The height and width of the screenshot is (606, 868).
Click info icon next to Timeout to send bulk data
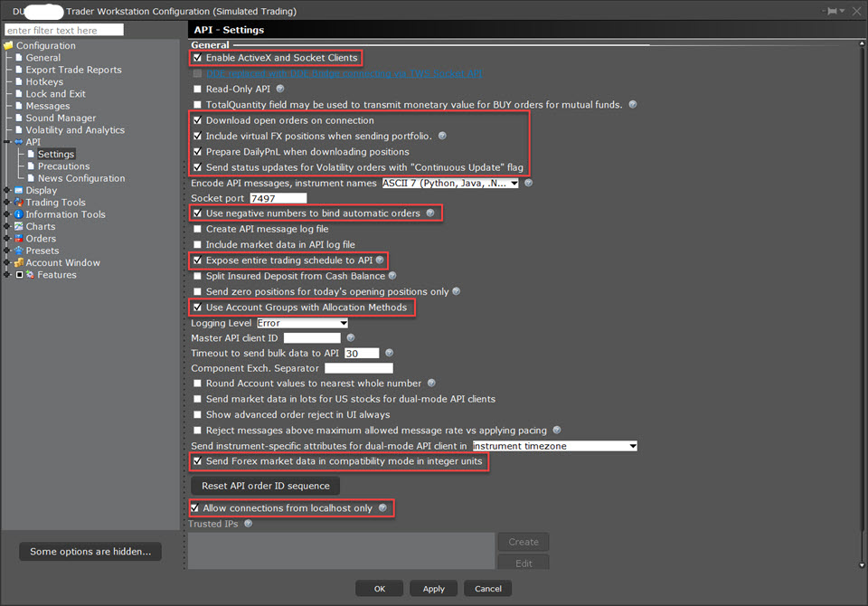pyautogui.click(x=390, y=353)
